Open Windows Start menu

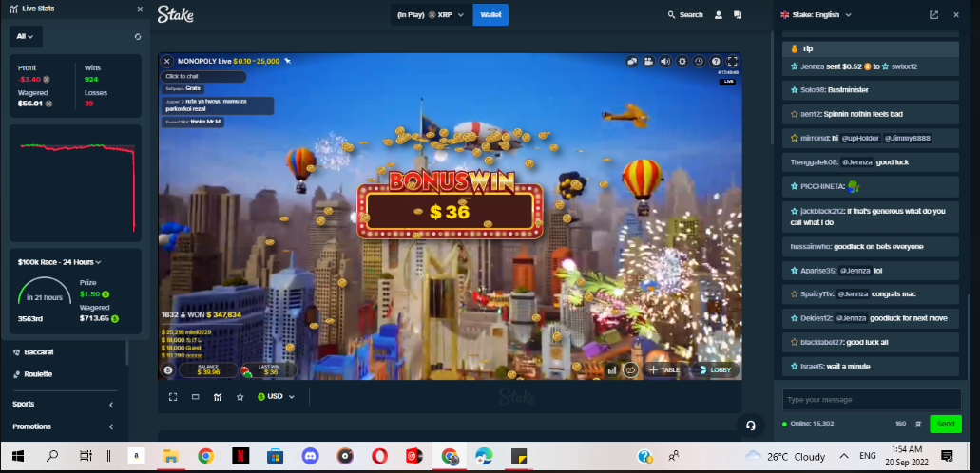(x=17, y=457)
